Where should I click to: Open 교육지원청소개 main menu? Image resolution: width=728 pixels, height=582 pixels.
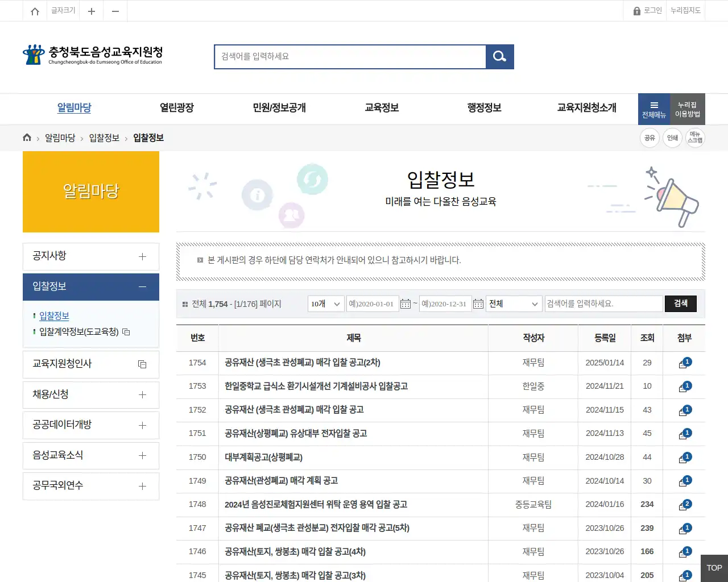(x=586, y=108)
